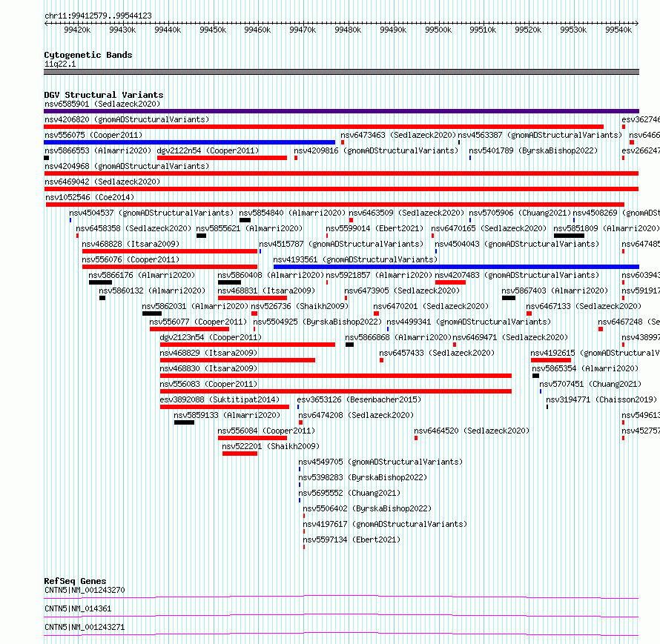Click the nsv6473463 (Sedlazeck2020) label
Screen dimensions: 660x644
click(398, 135)
